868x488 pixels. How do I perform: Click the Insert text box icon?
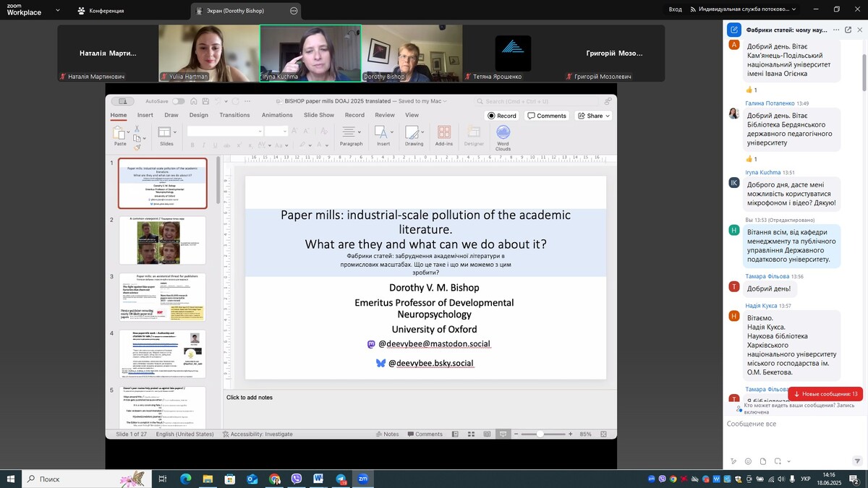coord(380,132)
